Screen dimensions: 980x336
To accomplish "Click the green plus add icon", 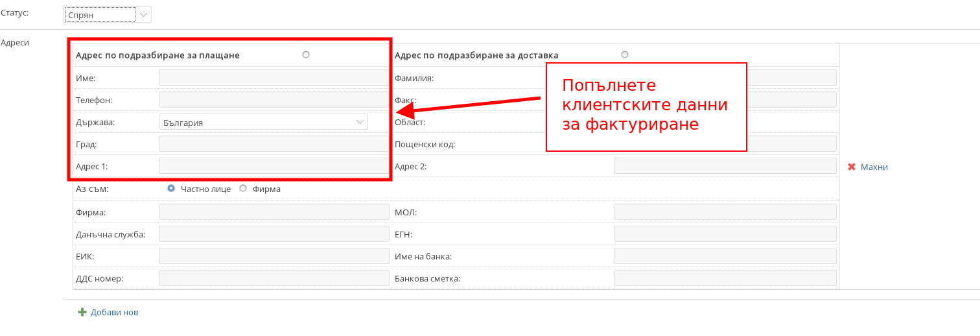I will [x=82, y=312].
